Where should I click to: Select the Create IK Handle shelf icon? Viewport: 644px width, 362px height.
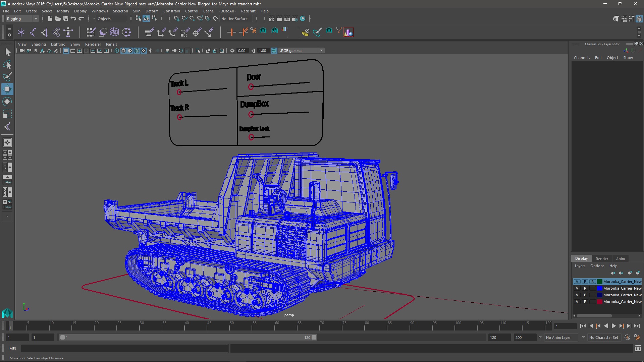click(44, 32)
